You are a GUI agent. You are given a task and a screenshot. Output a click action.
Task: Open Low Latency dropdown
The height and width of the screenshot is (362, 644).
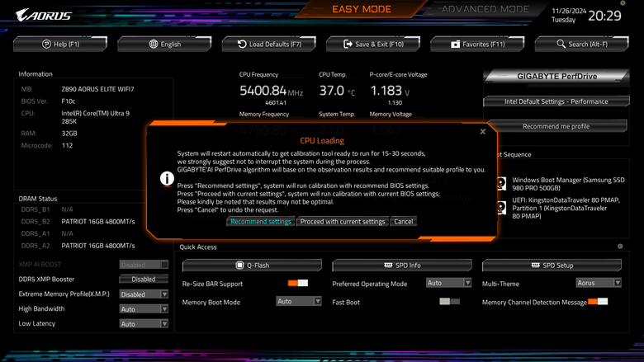pos(144,324)
